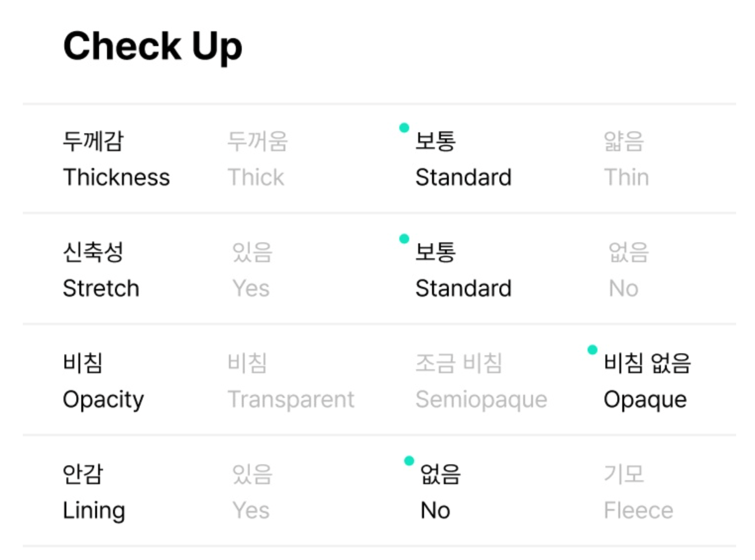Select the Thin thickness option

click(626, 160)
